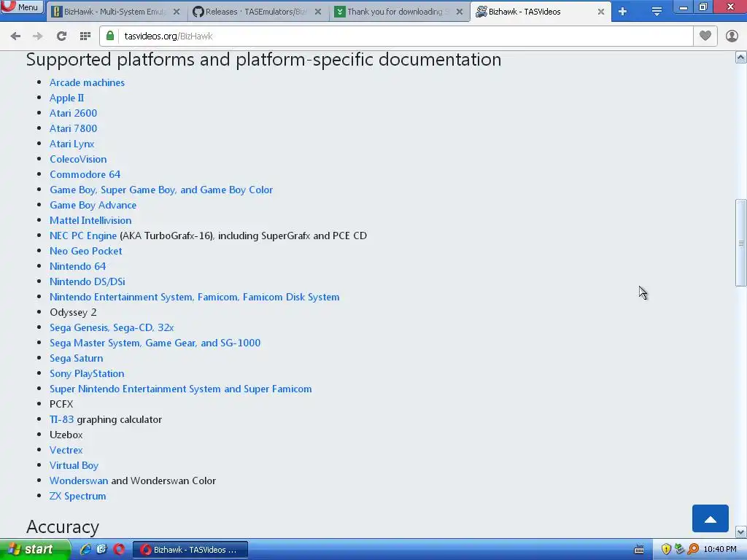Image resolution: width=747 pixels, height=560 pixels.
Task: Open the TI-83 link
Action: (x=61, y=419)
